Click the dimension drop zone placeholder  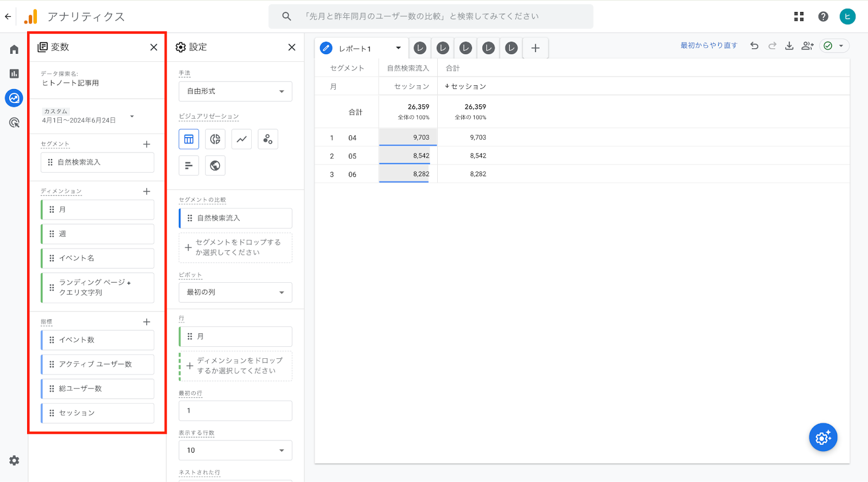pyautogui.click(x=235, y=366)
